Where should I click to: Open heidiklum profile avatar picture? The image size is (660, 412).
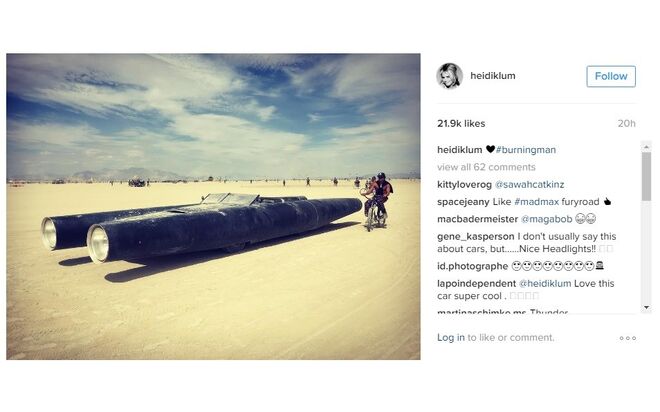pyautogui.click(x=450, y=76)
